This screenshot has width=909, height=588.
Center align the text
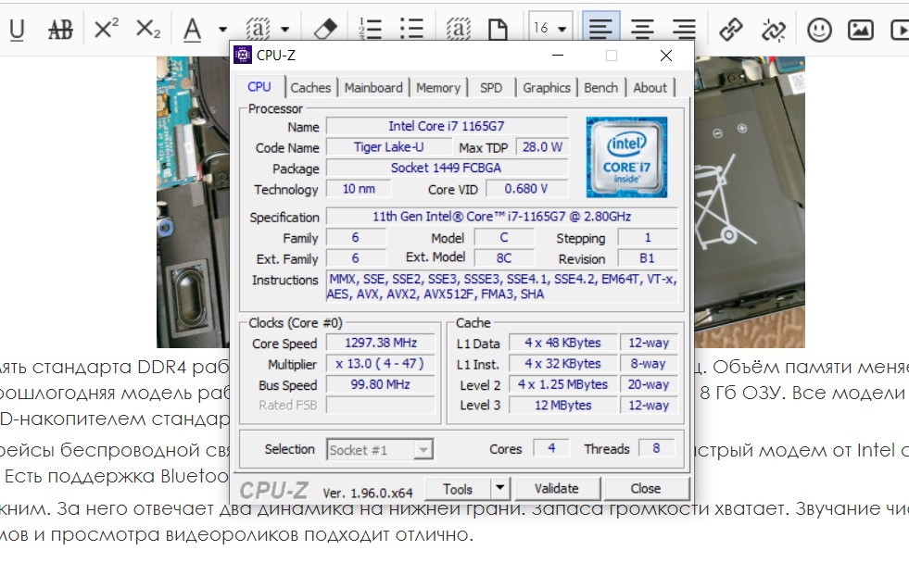coord(642,29)
